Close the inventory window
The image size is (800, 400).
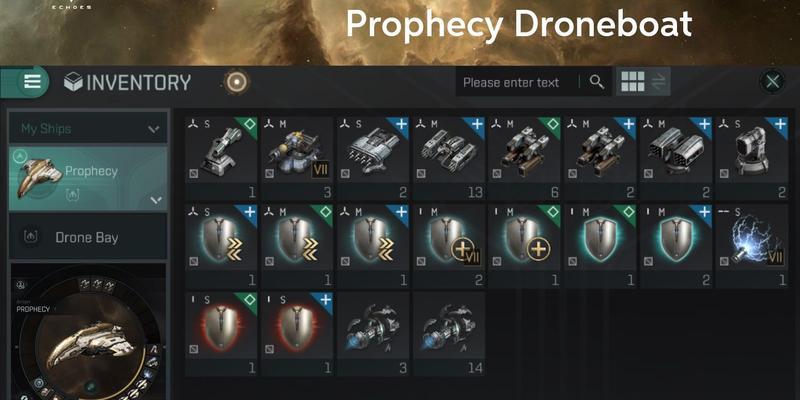[772, 82]
